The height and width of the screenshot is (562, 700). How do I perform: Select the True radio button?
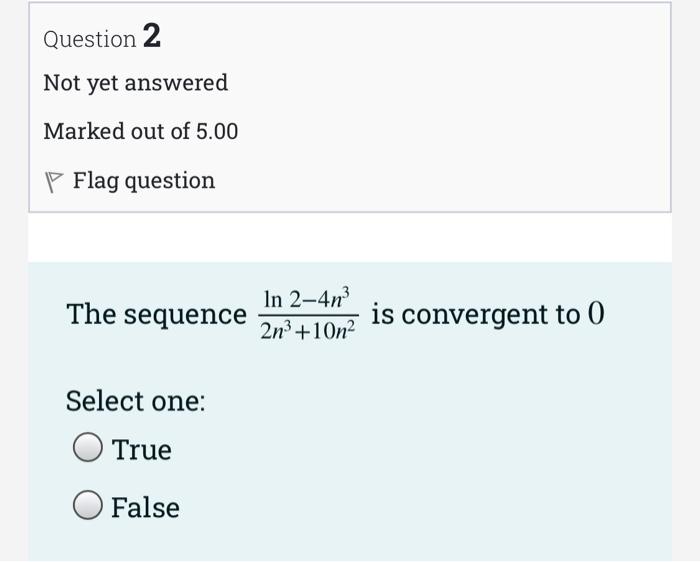point(88,449)
